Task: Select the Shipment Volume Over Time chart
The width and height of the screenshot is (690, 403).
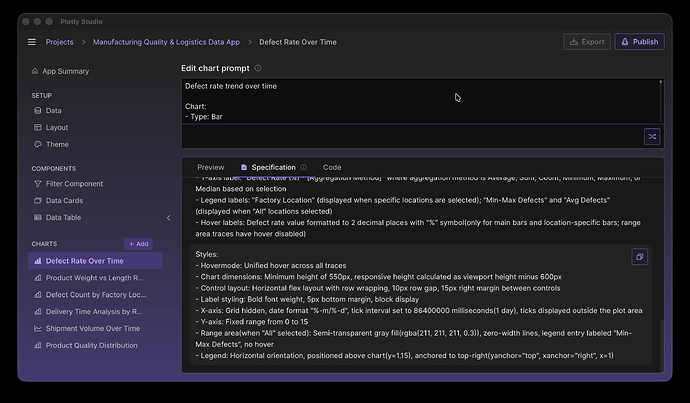Action: 92,328
